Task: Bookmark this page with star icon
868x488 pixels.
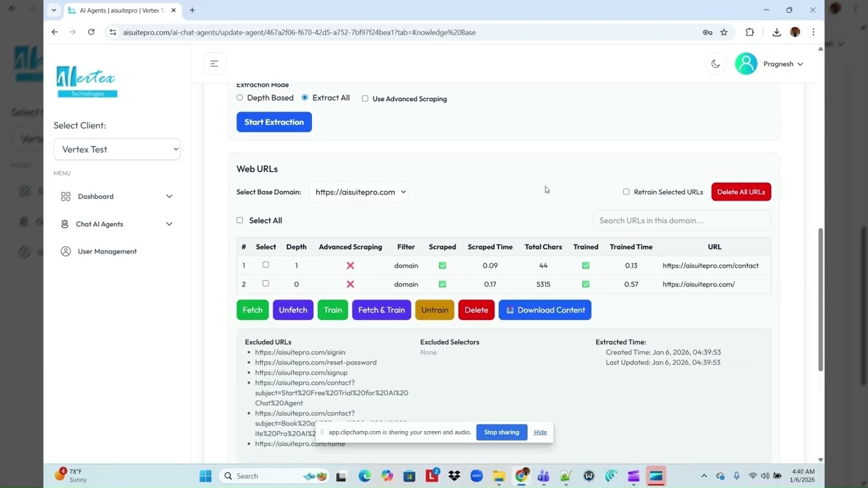Action: 724,32
